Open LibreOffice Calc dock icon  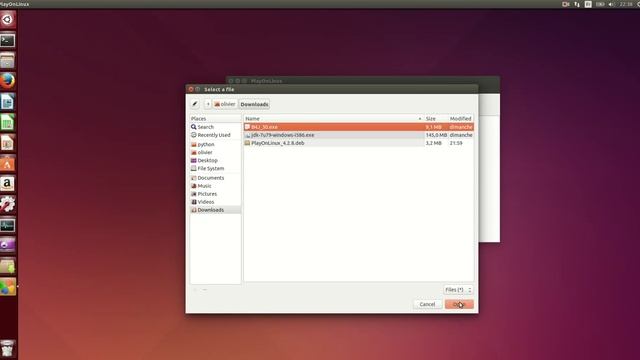(x=8, y=122)
